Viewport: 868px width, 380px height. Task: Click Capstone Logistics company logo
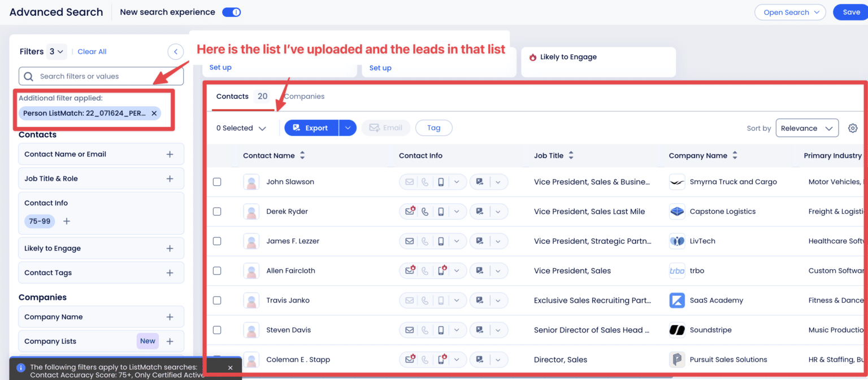677,211
